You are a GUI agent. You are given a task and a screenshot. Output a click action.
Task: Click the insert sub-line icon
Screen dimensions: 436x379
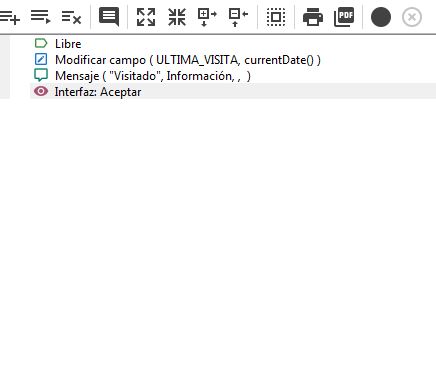(40, 17)
